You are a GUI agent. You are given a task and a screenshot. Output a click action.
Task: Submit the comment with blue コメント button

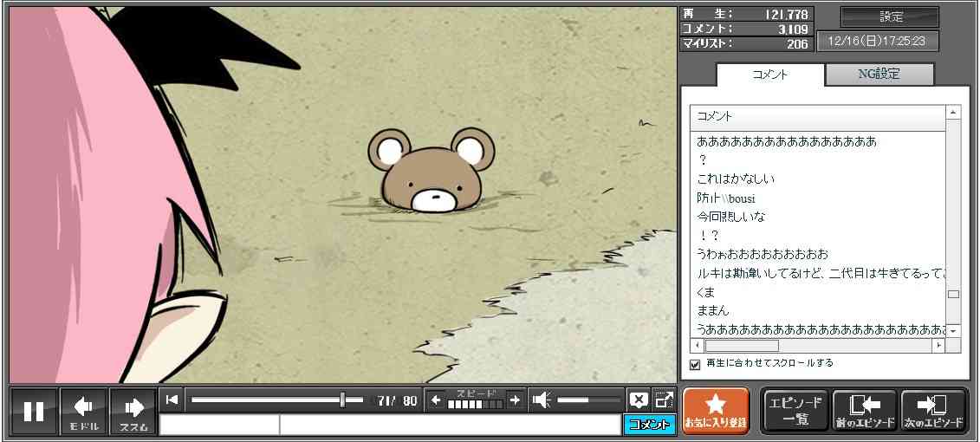649,425
